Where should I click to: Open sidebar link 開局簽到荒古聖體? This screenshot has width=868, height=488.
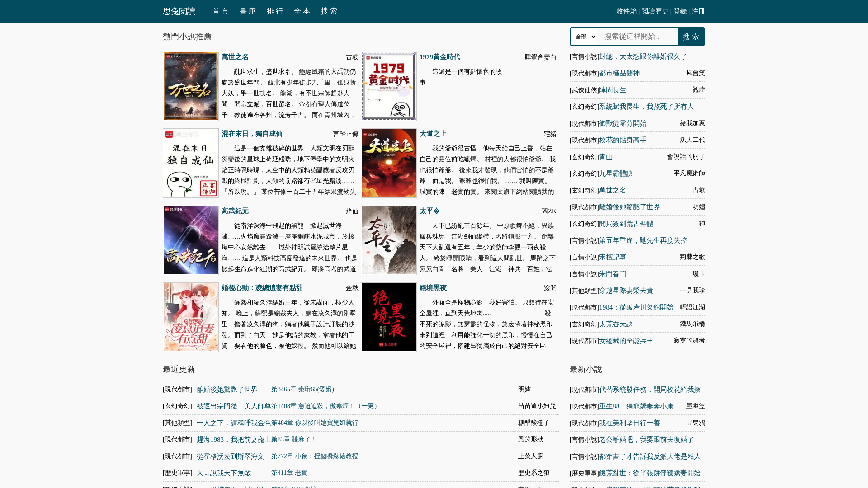click(626, 224)
